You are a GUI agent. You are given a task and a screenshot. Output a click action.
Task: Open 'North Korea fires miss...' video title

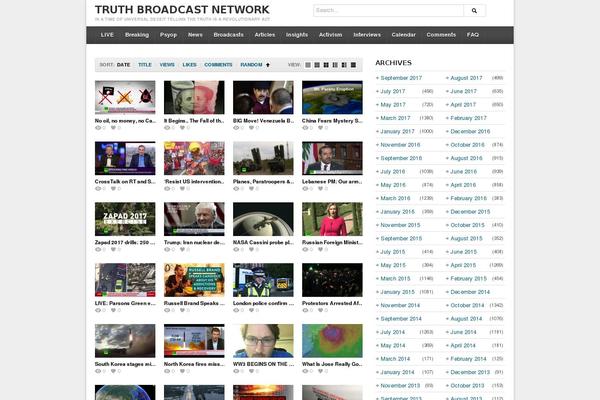pos(194,364)
